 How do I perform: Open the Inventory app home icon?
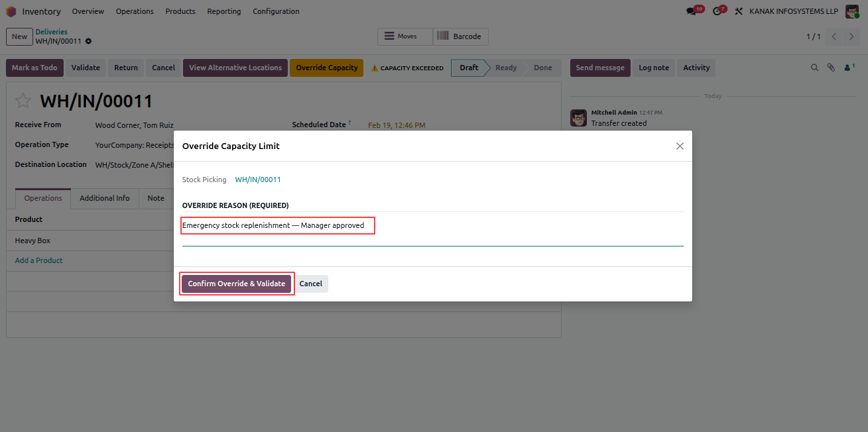(x=11, y=11)
